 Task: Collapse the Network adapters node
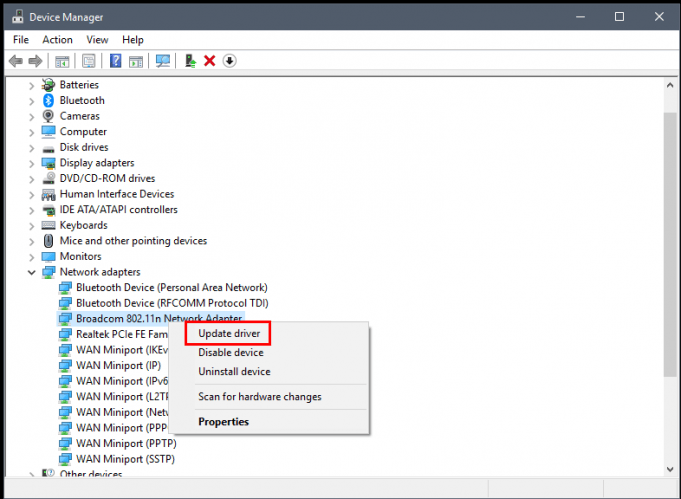[x=31, y=273]
